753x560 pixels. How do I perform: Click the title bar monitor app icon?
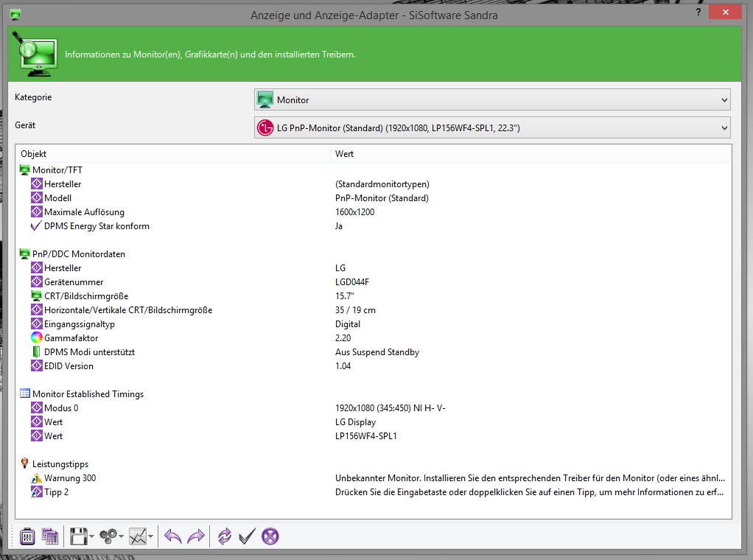(15, 15)
